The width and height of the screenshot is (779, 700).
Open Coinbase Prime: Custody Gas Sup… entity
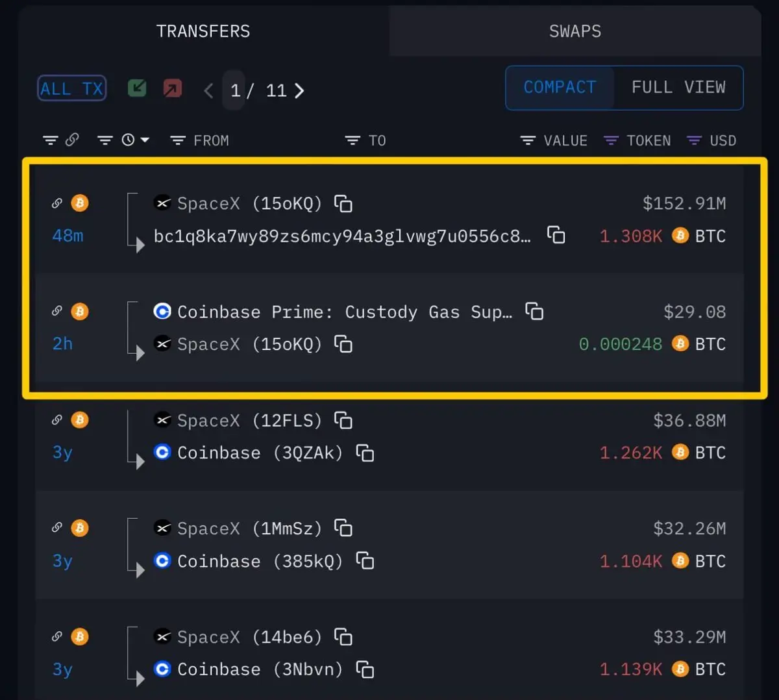pos(333,312)
